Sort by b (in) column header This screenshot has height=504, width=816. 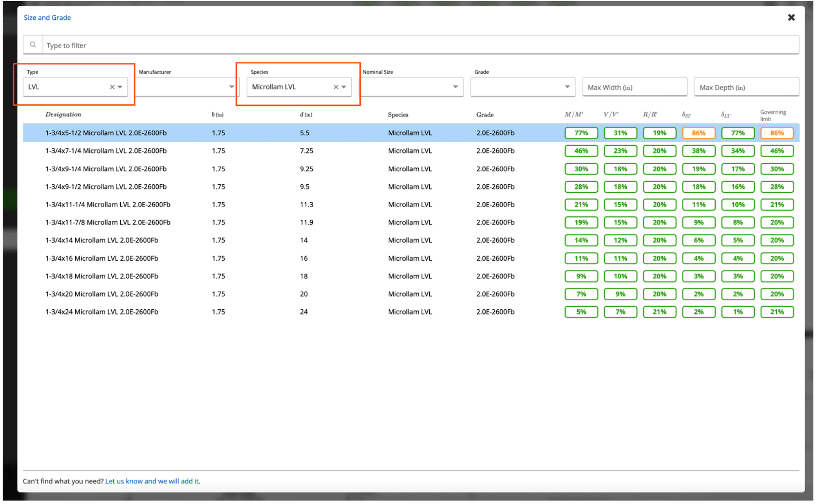(x=217, y=114)
